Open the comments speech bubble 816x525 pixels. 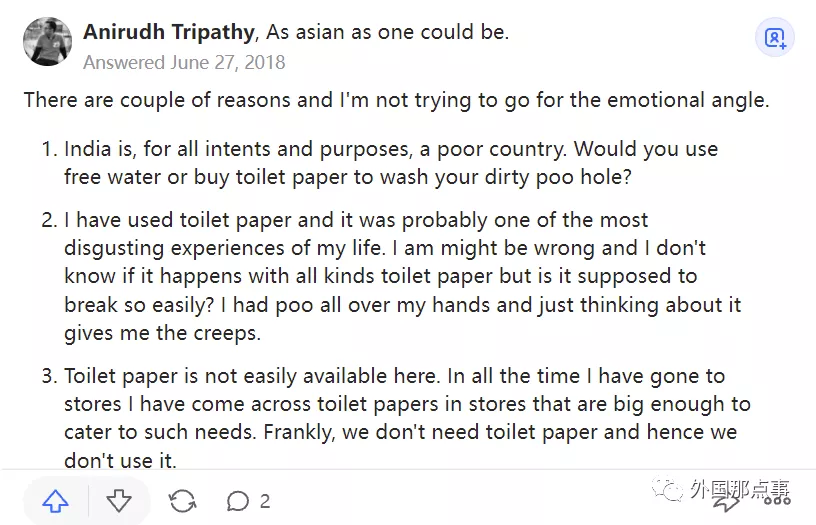[x=238, y=500]
